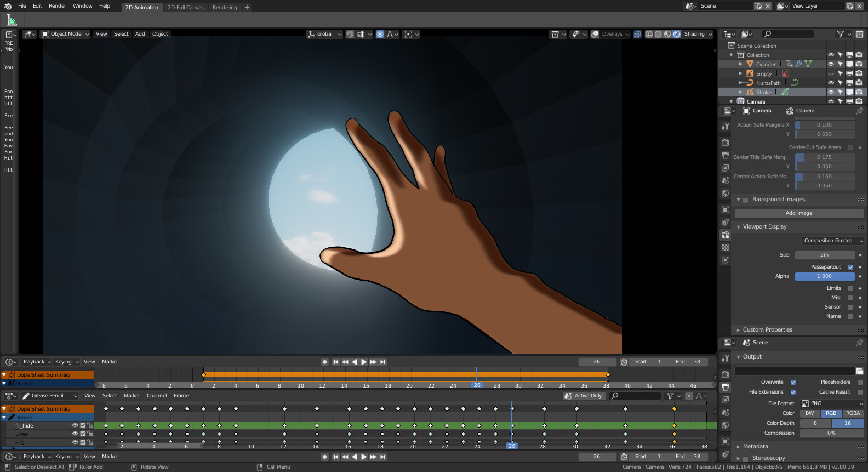Screen dimensions: 868x472
Task: Open the Render menu
Action: (58, 6)
